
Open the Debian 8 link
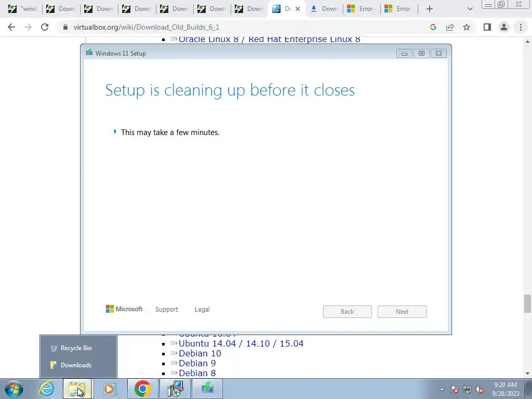click(197, 373)
